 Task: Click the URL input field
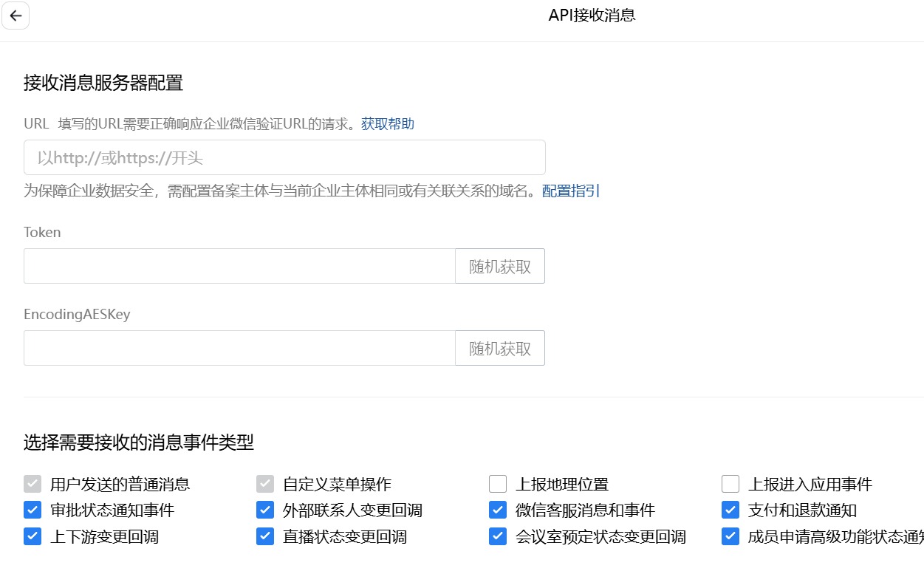[284, 157]
